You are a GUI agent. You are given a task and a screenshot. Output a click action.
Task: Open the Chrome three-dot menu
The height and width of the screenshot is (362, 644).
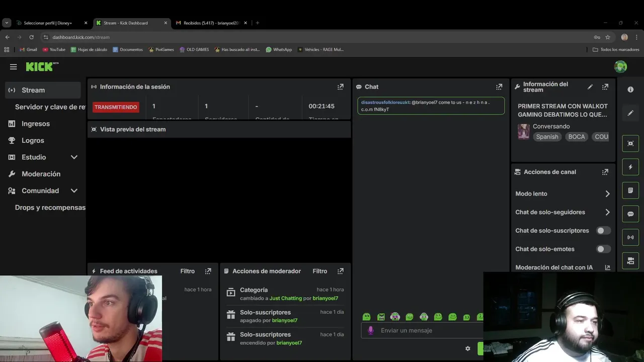tap(636, 37)
